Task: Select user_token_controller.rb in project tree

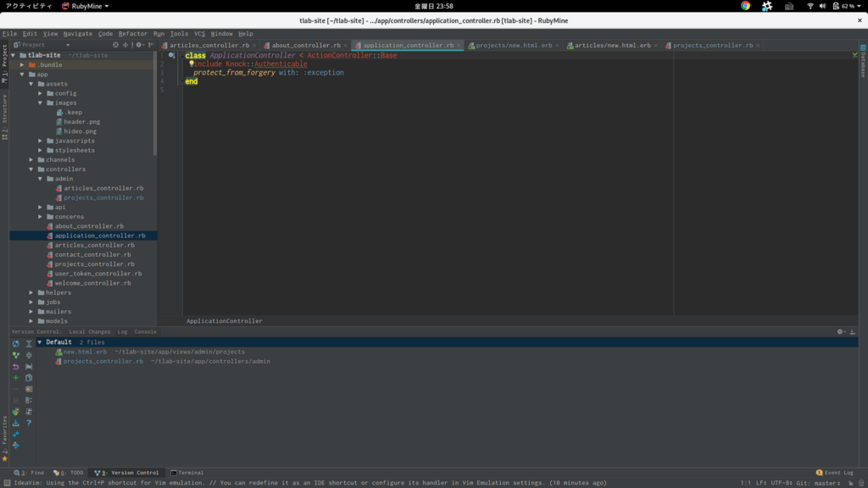Action: [98, 274]
